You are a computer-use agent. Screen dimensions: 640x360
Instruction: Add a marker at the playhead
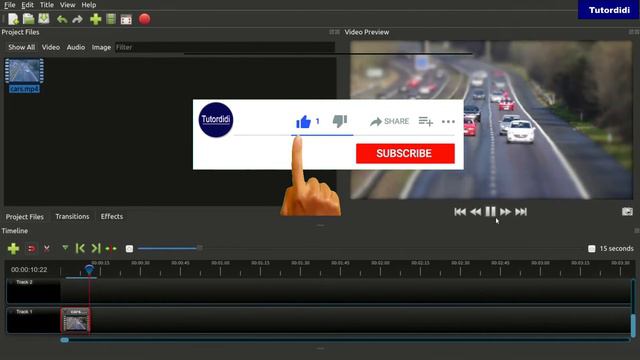point(65,248)
